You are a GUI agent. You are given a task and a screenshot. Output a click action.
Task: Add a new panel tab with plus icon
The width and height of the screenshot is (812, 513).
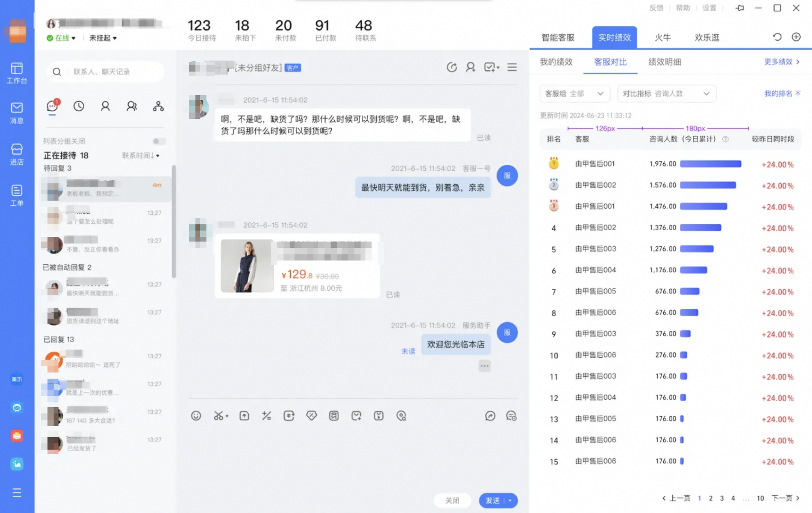coord(796,37)
